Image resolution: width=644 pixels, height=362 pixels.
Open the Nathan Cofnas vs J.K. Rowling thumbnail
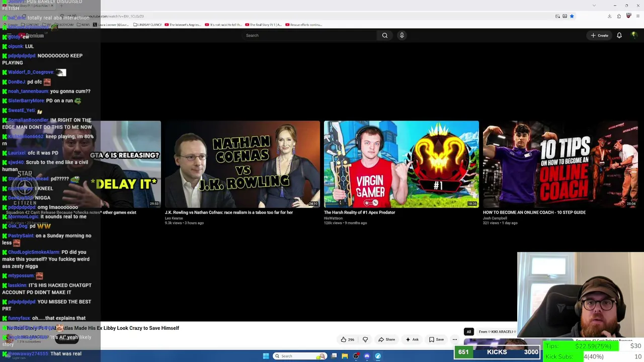point(242,164)
